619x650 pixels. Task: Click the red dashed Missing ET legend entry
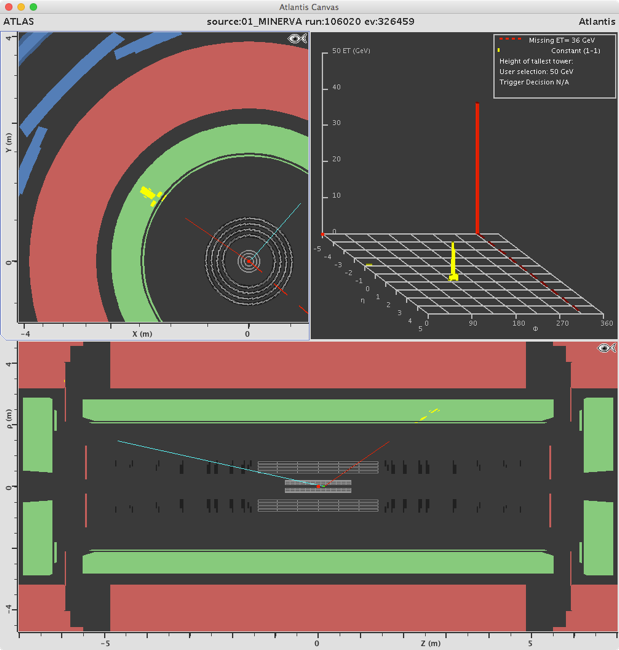click(x=508, y=40)
